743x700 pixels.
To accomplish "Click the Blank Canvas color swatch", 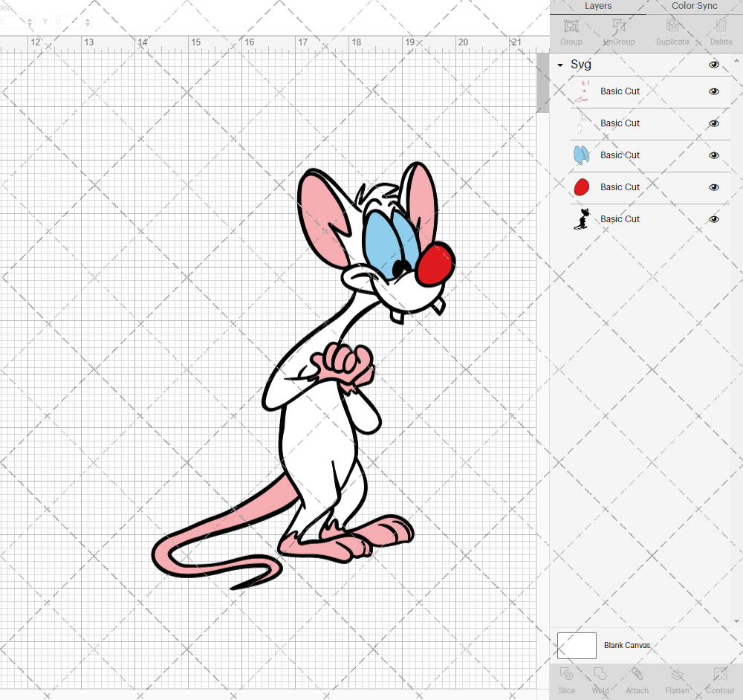I will coord(577,646).
